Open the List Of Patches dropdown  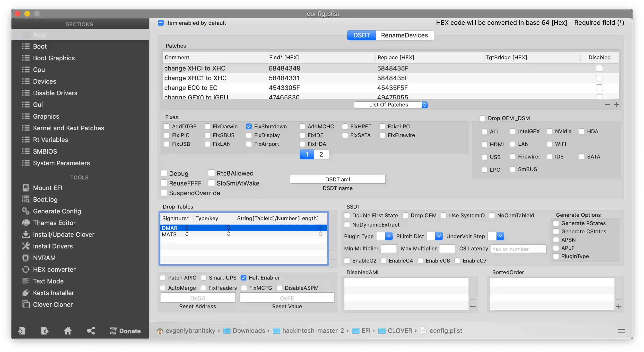coord(391,105)
